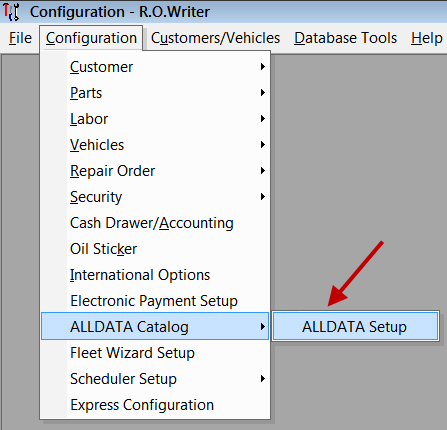Expand the Scheduler Setup submenu

click(155, 379)
